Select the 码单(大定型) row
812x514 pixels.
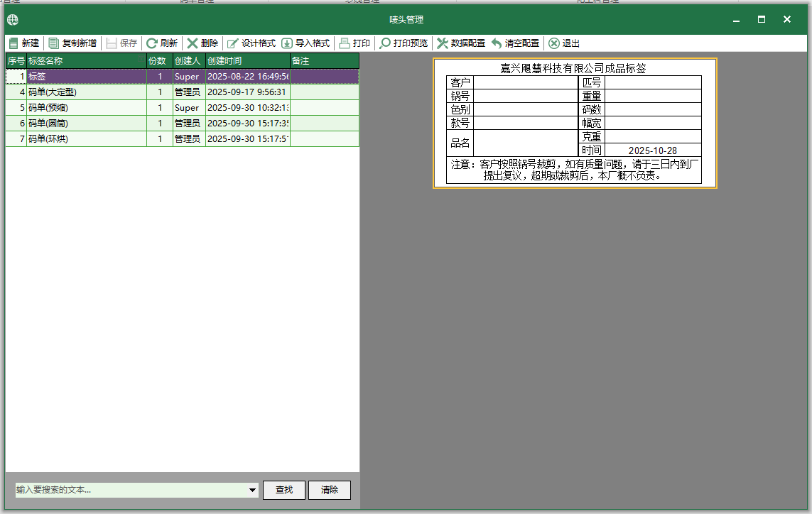point(85,92)
